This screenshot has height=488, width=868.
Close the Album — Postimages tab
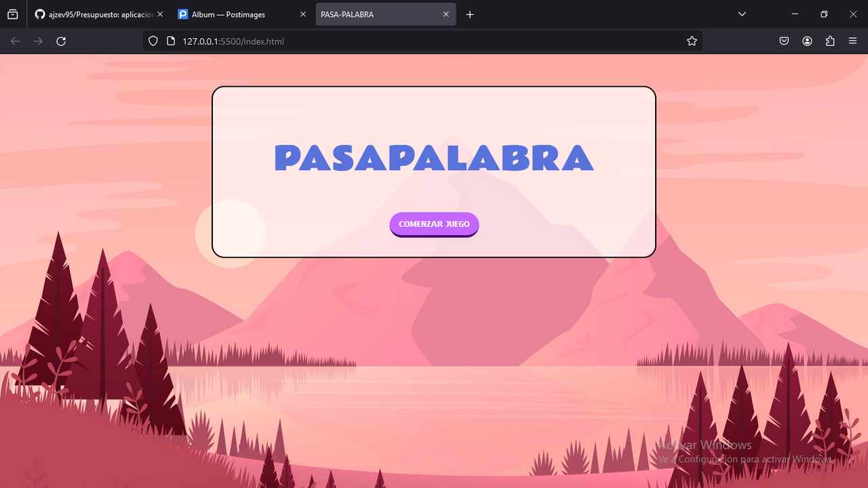click(x=303, y=14)
